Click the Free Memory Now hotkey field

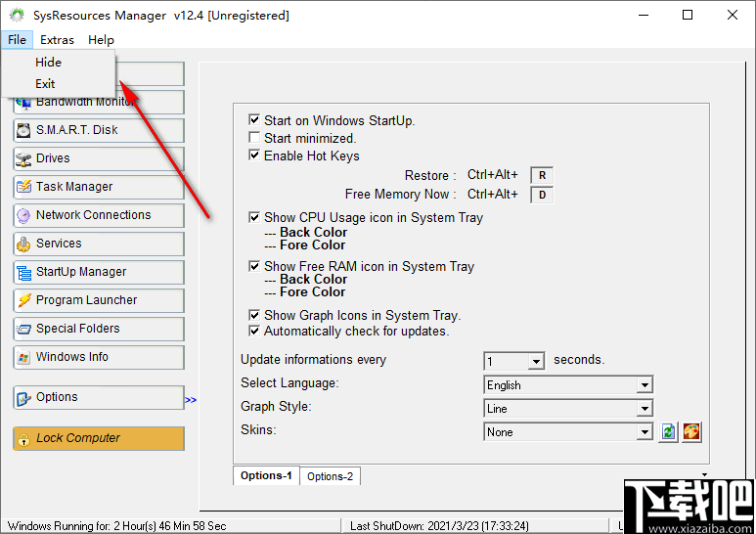coord(542,196)
